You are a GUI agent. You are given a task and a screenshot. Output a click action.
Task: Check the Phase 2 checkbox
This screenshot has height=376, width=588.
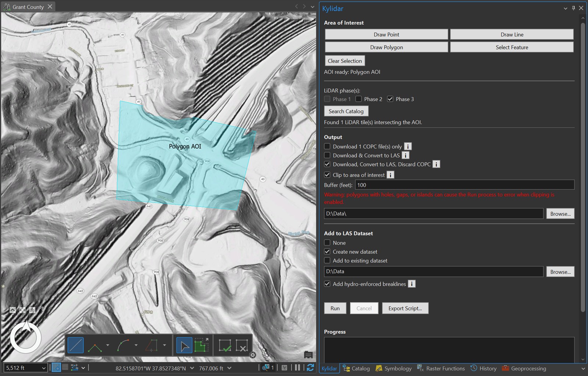click(359, 99)
